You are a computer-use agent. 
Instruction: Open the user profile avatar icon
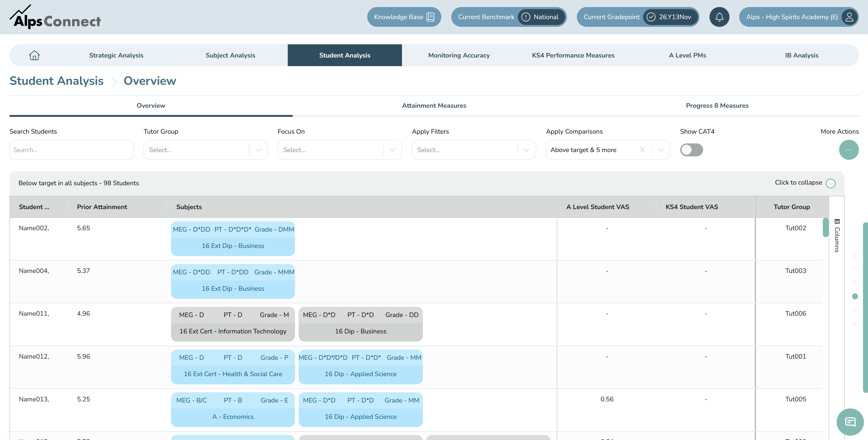849,17
